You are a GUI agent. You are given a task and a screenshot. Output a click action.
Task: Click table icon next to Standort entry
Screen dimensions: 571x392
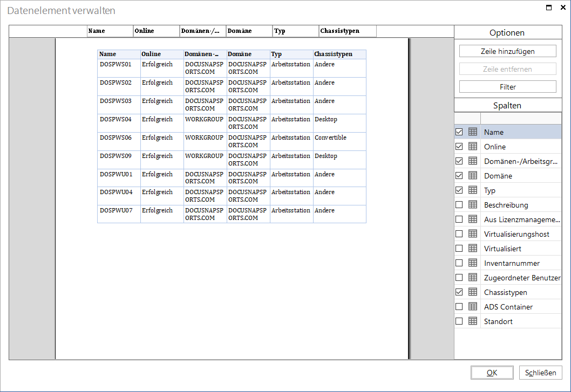click(x=472, y=321)
